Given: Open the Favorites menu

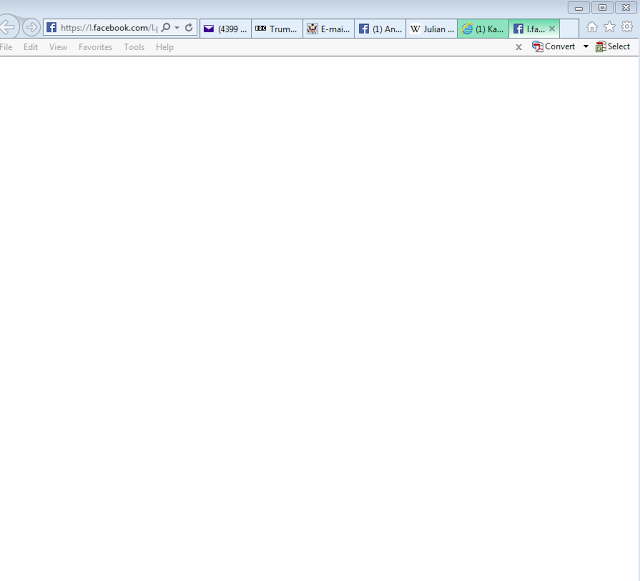Looking at the screenshot, I should (x=95, y=47).
